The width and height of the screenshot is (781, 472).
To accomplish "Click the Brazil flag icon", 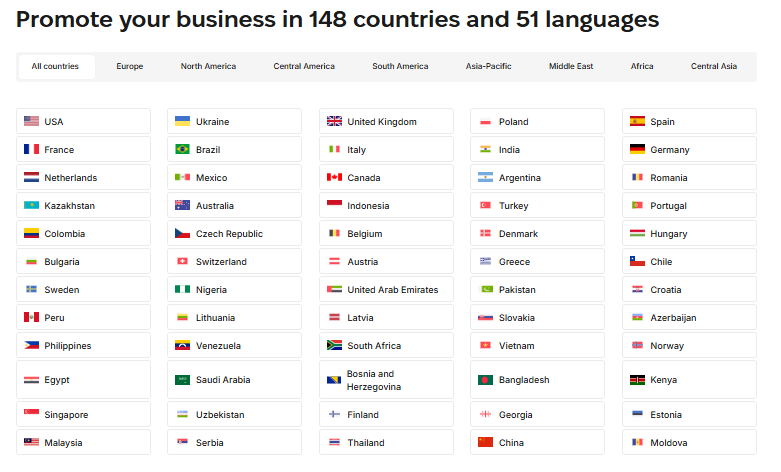I will click(182, 149).
